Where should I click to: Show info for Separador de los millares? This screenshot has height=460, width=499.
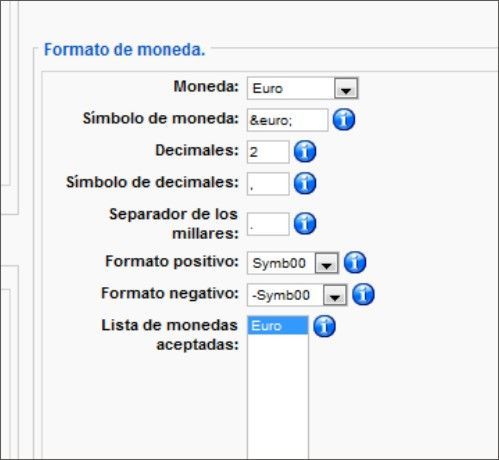pyautogui.click(x=305, y=223)
